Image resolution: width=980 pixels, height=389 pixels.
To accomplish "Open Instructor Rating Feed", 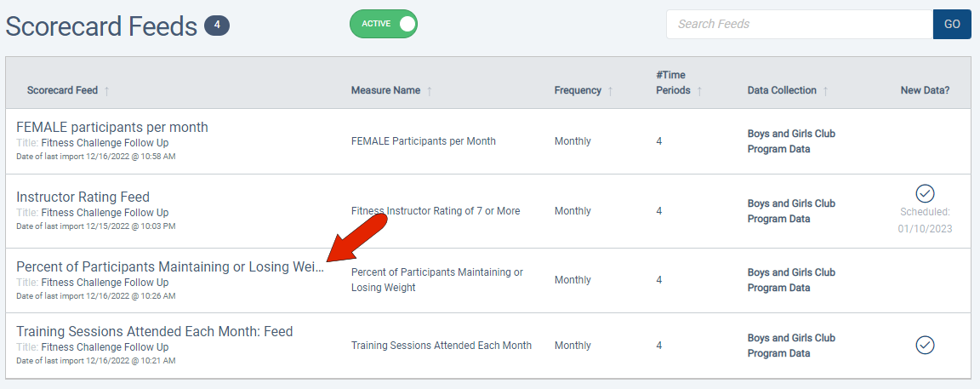I will (x=83, y=197).
